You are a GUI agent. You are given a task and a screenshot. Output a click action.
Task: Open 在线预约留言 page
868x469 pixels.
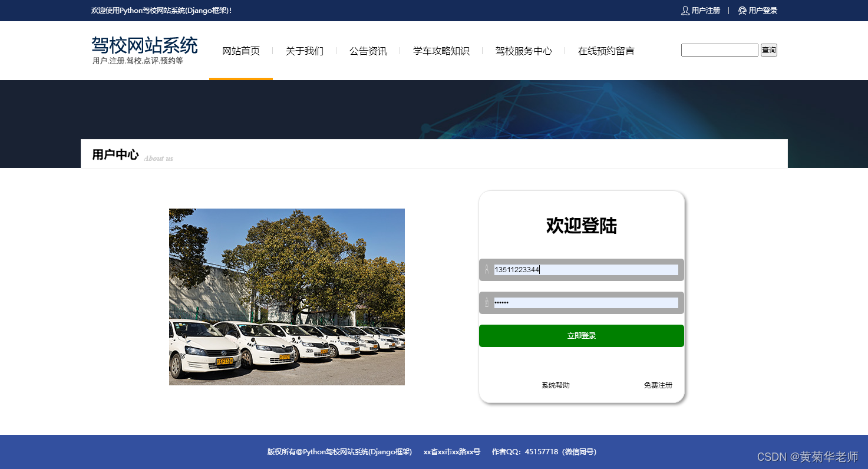pyautogui.click(x=606, y=51)
